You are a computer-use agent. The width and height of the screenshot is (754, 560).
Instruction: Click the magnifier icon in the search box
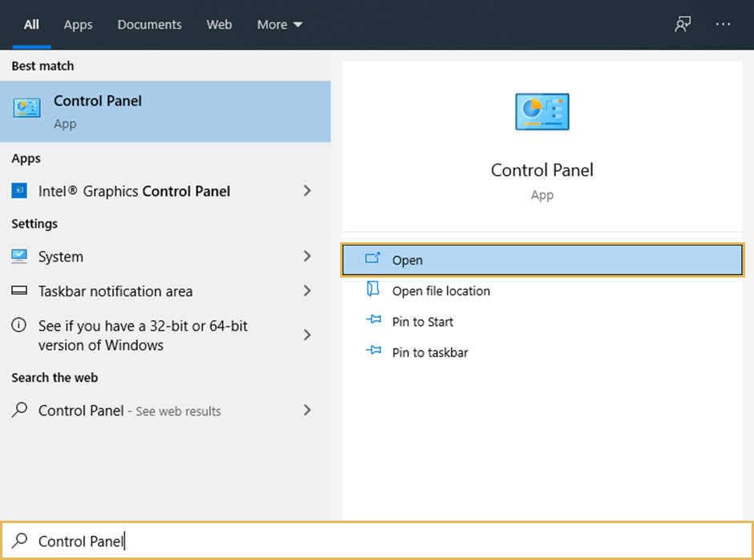(22, 541)
